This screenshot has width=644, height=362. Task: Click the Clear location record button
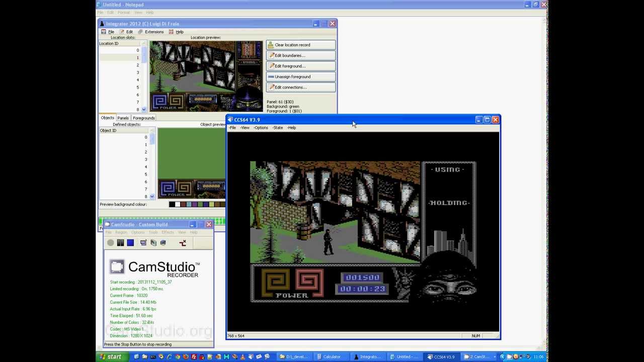301,45
